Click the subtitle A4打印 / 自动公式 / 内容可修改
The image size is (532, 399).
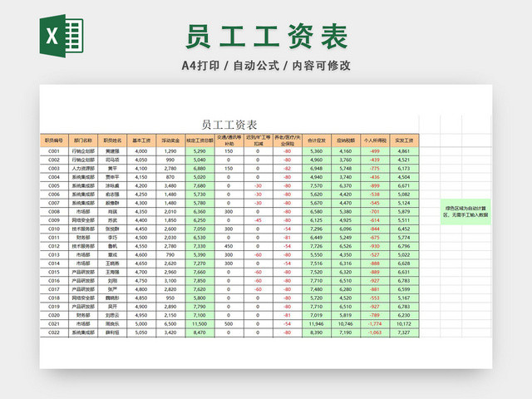click(266, 66)
